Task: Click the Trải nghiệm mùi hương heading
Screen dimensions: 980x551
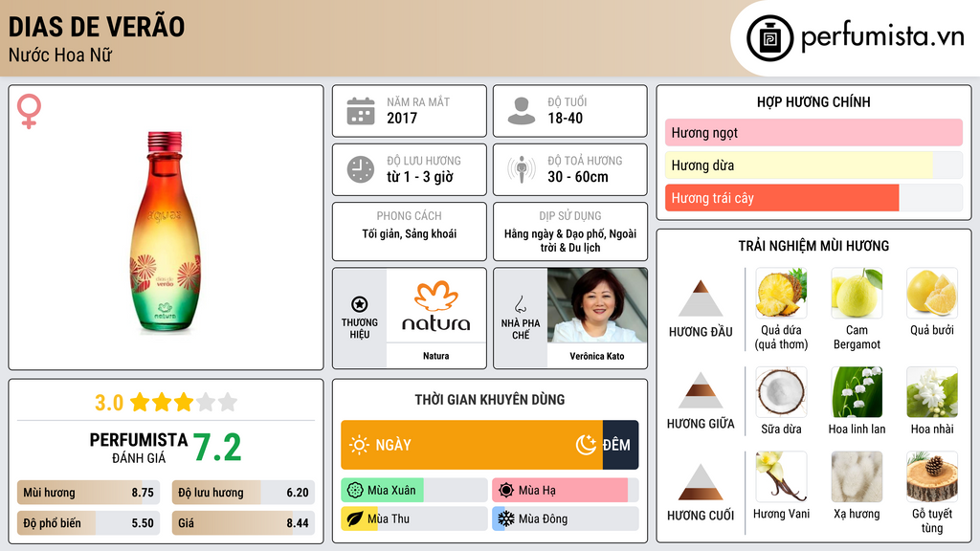Action: [x=813, y=246]
